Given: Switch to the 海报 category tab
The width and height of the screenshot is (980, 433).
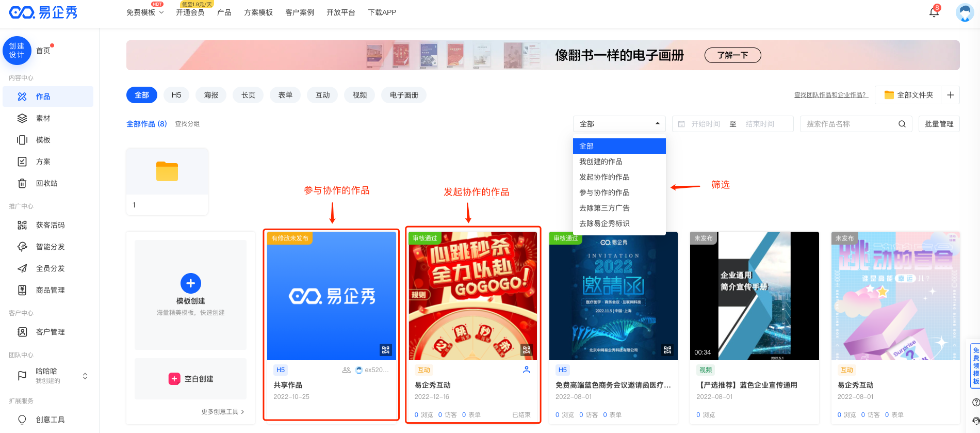Looking at the screenshot, I should [211, 95].
